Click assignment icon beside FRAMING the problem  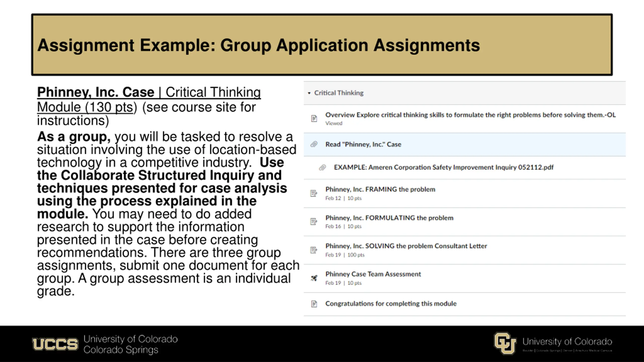click(314, 193)
